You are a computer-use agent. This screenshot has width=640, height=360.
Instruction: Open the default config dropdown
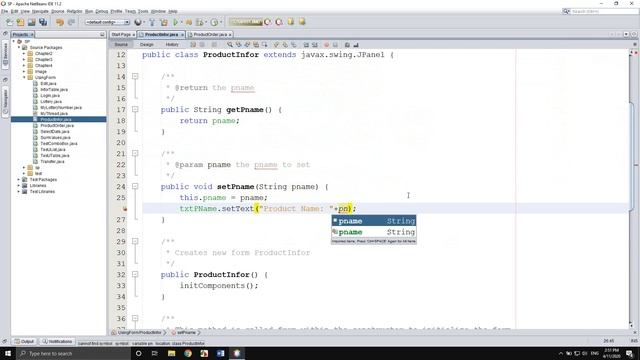[107, 22]
